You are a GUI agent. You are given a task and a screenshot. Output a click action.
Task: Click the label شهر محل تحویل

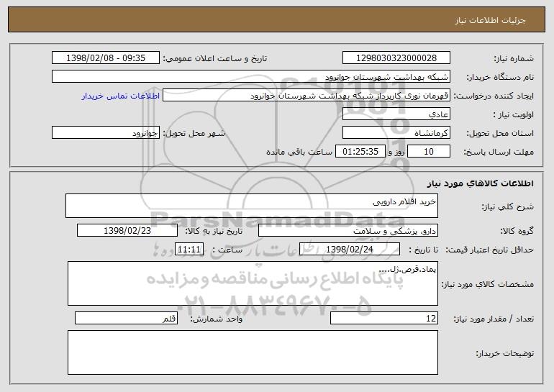[194, 134]
